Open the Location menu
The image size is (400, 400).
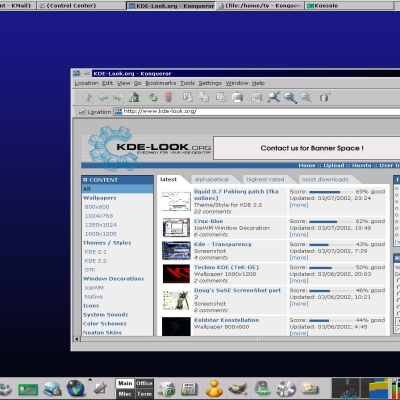[87, 83]
